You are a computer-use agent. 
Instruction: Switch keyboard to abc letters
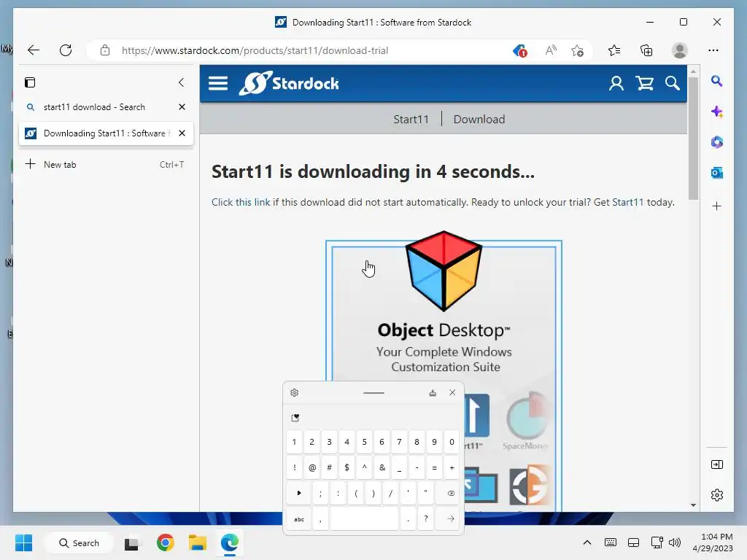pyautogui.click(x=299, y=519)
